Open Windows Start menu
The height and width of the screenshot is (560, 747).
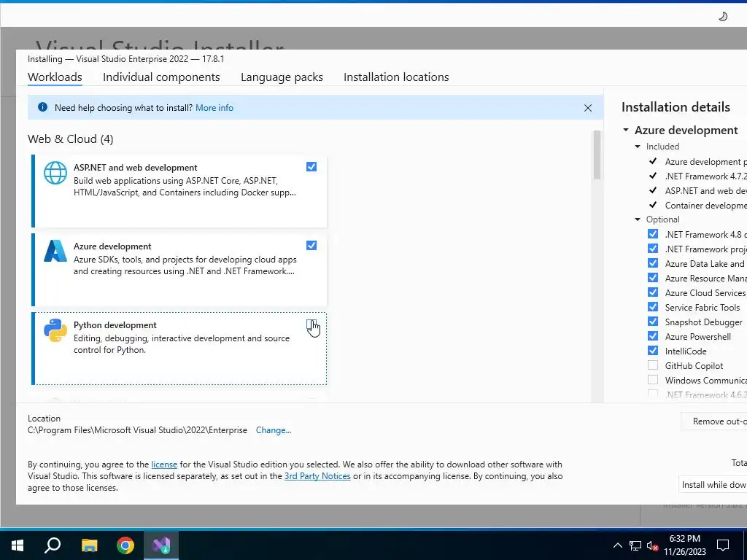click(x=18, y=545)
